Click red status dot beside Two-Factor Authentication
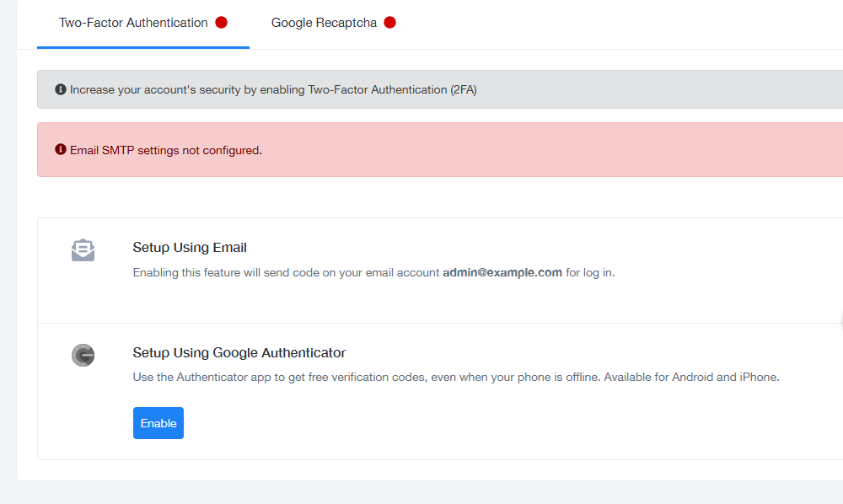The image size is (843, 504). (221, 23)
